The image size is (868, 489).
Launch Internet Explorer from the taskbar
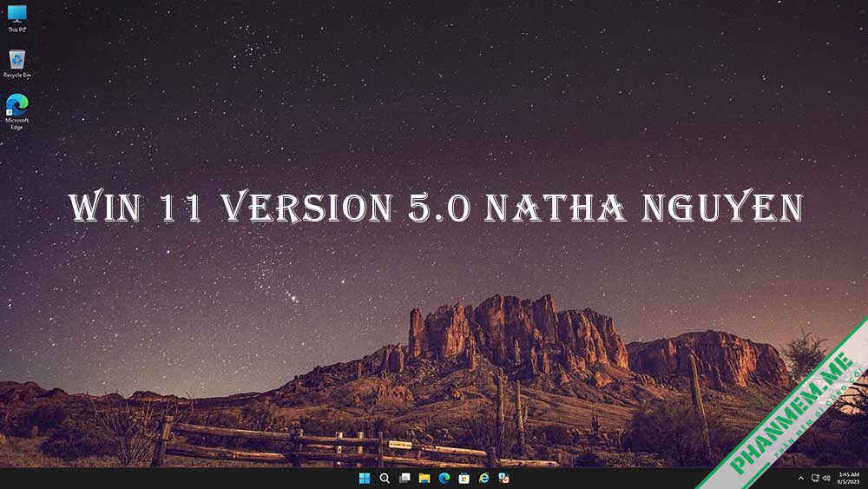pyautogui.click(x=483, y=478)
